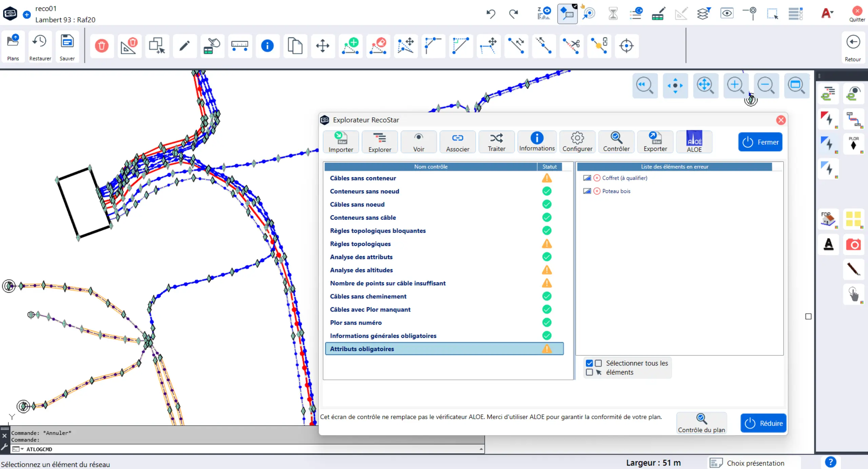Click the red camera snapshot icon
The height and width of the screenshot is (469, 868).
[853, 245]
